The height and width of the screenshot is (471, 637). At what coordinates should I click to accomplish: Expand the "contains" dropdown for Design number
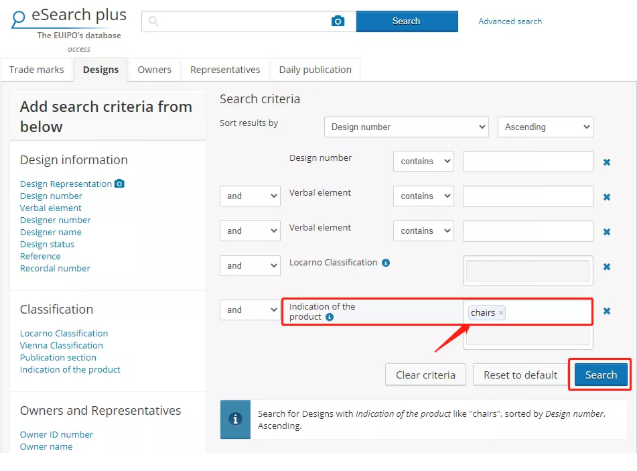point(426,161)
